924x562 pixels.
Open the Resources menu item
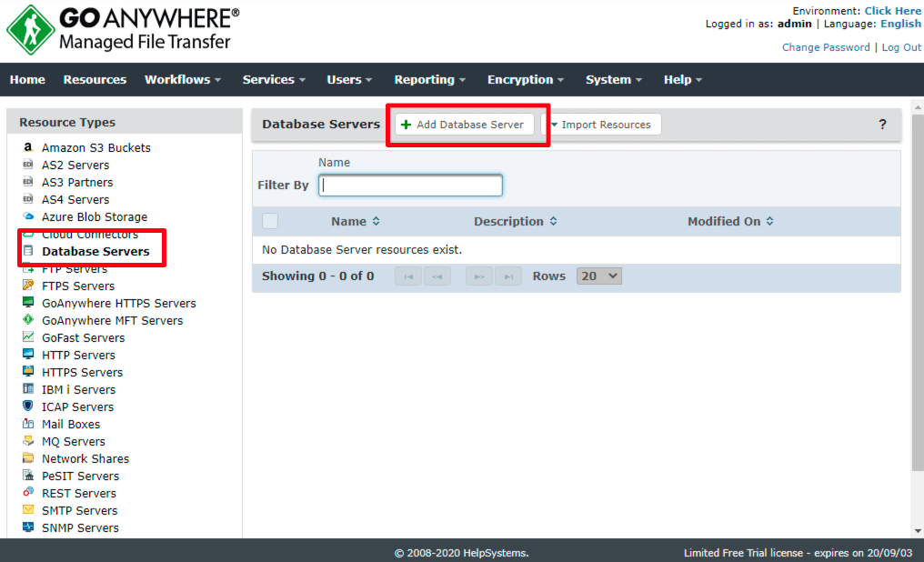[x=95, y=79]
